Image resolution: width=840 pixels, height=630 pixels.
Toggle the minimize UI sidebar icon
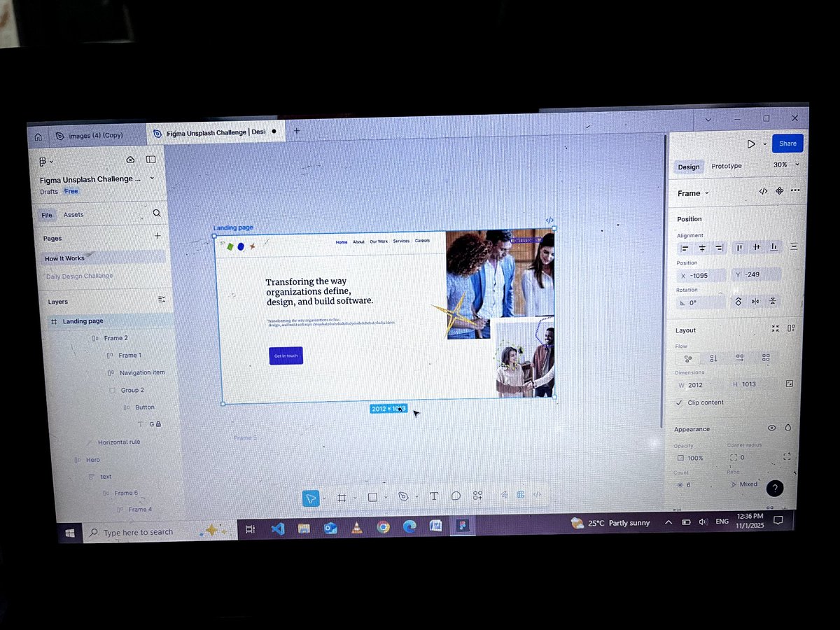coord(150,160)
